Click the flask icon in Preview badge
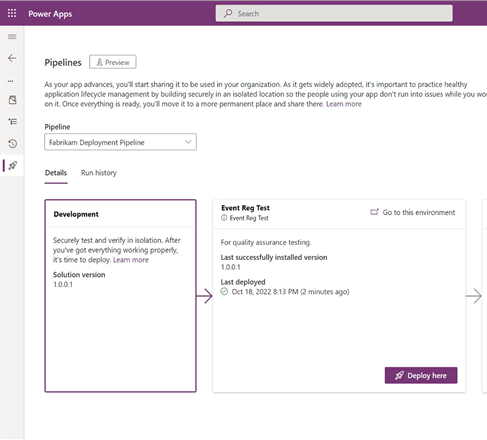Viewport: 487px width, 440px height. [99, 62]
